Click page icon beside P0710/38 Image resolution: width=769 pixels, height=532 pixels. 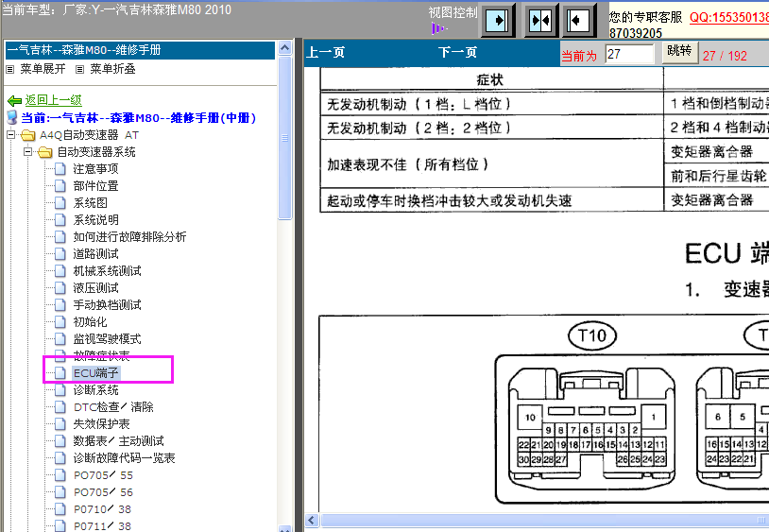[60, 509]
